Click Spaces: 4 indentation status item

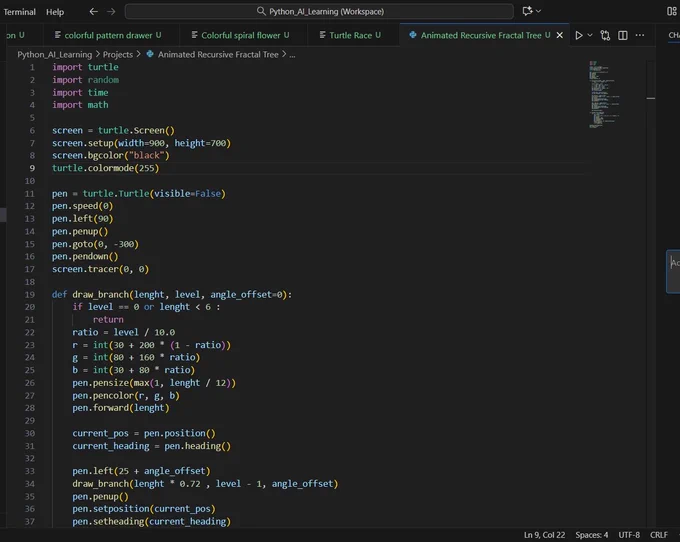[592, 535]
